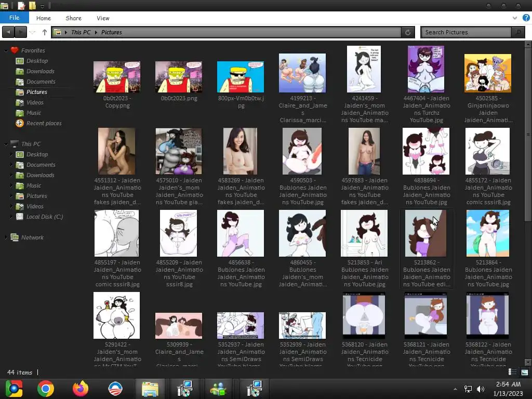The height and width of the screenshot is (399, 532).
Task: Open Videos under Favorites
Action: 35,102
